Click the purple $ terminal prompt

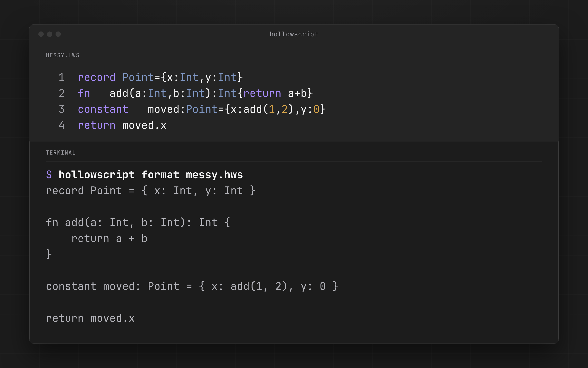(x=49, y=175)
